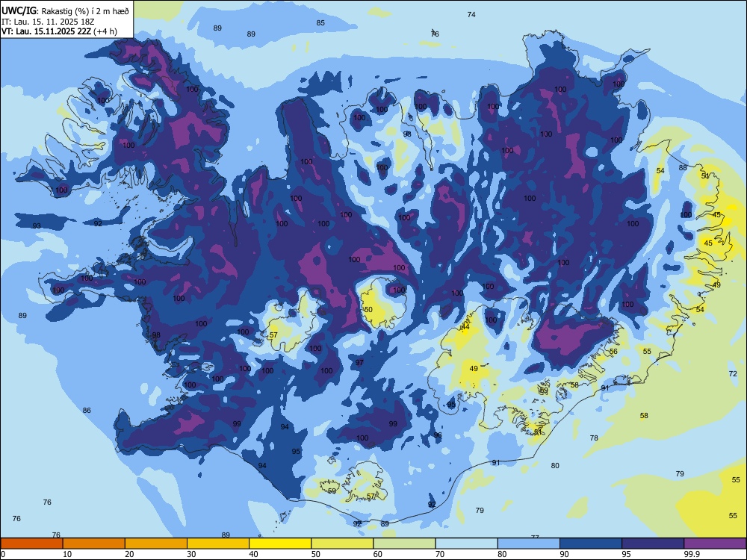
Task: Click the '20' legend scale label
Action: tap(129, 554)
